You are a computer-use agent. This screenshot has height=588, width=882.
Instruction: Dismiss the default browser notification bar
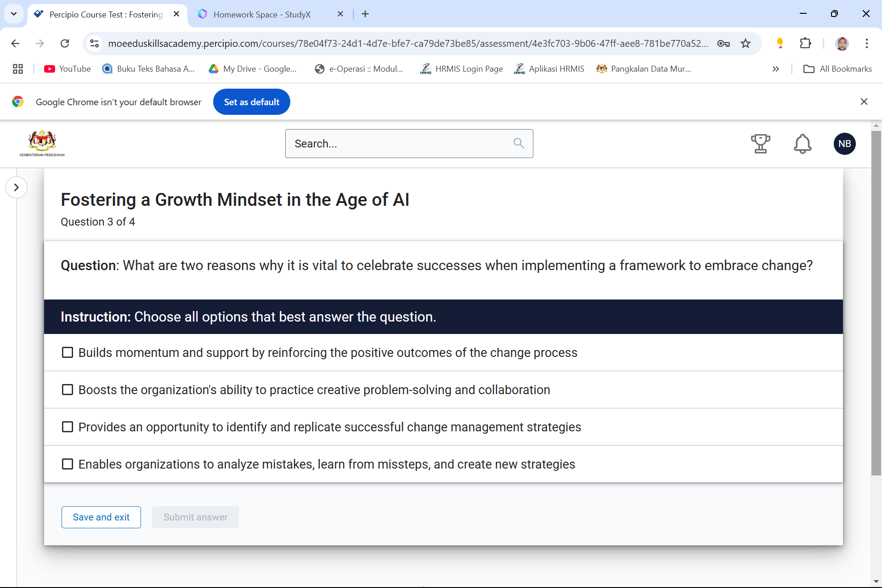point(864,102)
